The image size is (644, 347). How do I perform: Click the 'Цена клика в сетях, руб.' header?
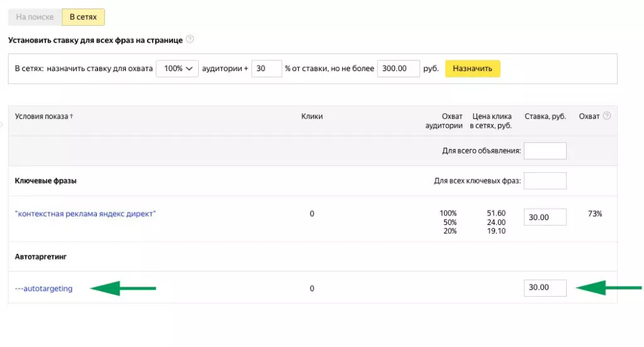(x=491, y=121)
